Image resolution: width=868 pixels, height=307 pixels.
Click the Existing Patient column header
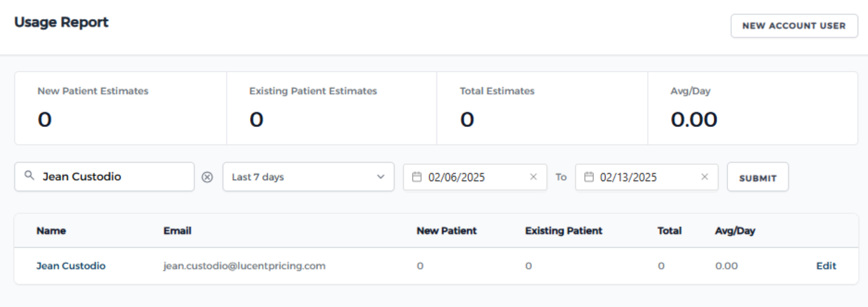pos(563,231)
